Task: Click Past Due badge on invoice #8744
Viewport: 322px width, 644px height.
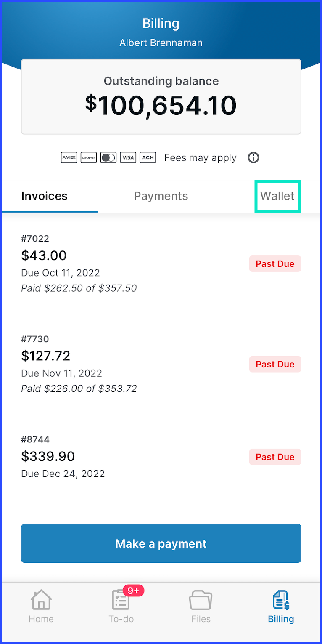Action: [275, 457]
